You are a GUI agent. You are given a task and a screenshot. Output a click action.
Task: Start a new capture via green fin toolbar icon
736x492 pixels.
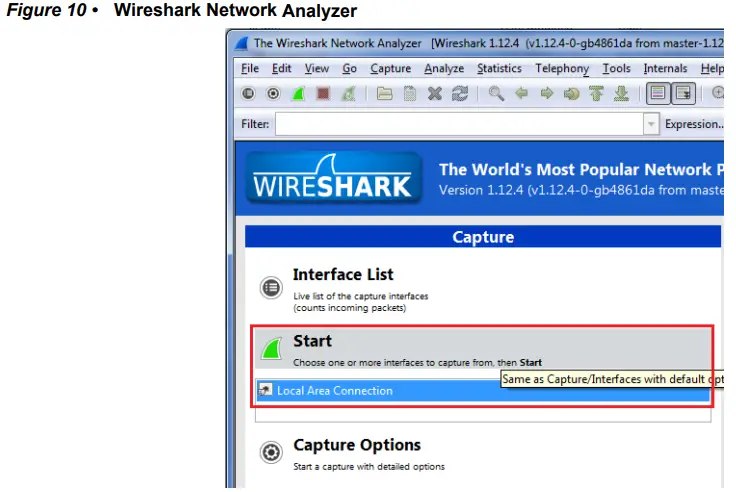pyautogui.click(x=298, y=93)
